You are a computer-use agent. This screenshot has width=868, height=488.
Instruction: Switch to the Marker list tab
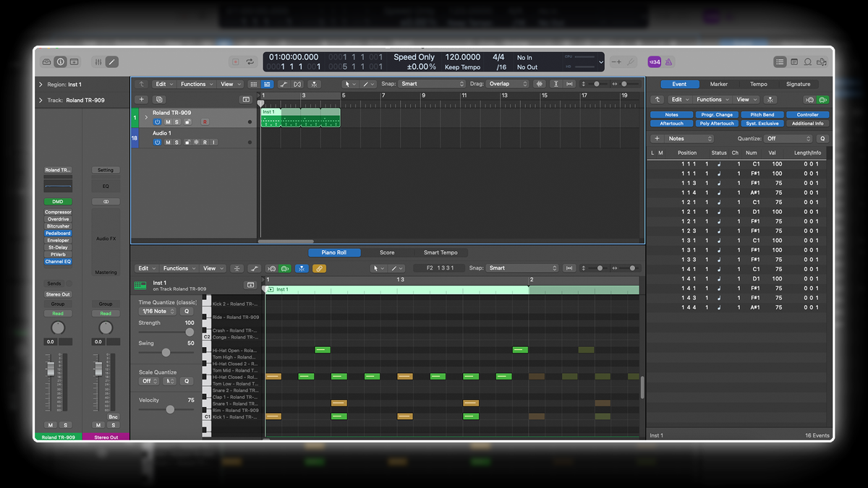click(718, 84)
